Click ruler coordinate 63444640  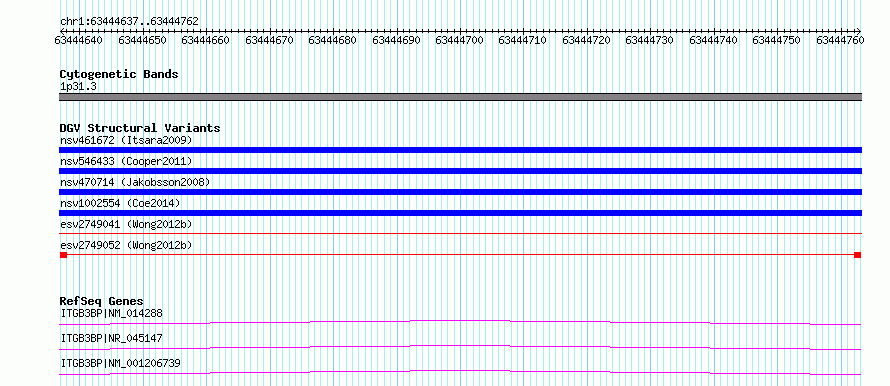pyautogui.click(x=78, y=41)
